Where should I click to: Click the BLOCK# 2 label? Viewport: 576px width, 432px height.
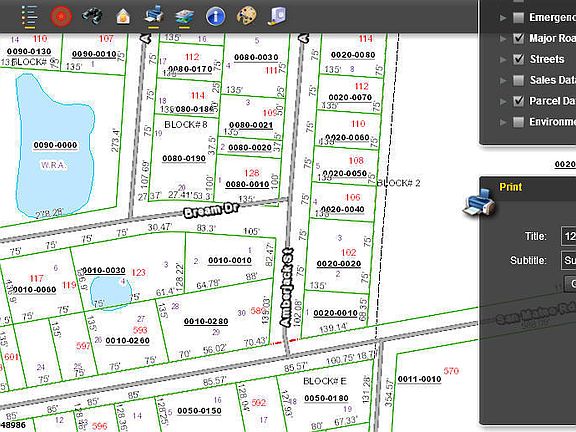tap(399, 183)
